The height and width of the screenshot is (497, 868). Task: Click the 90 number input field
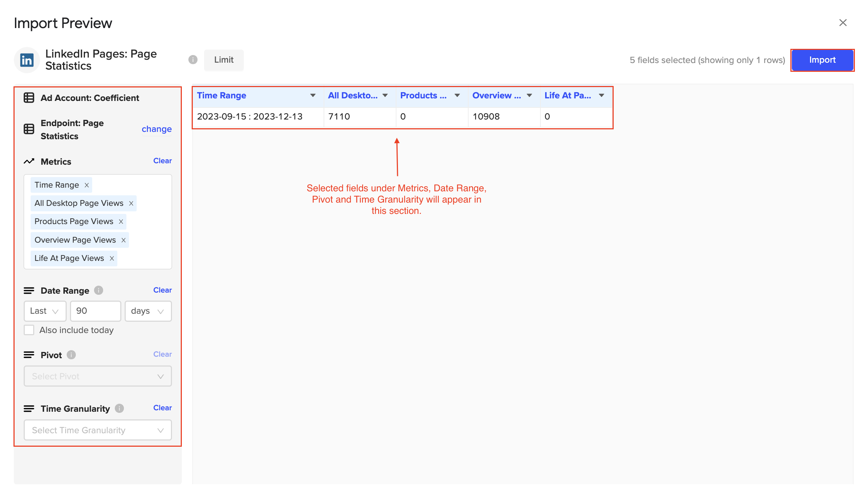point(95,311)
